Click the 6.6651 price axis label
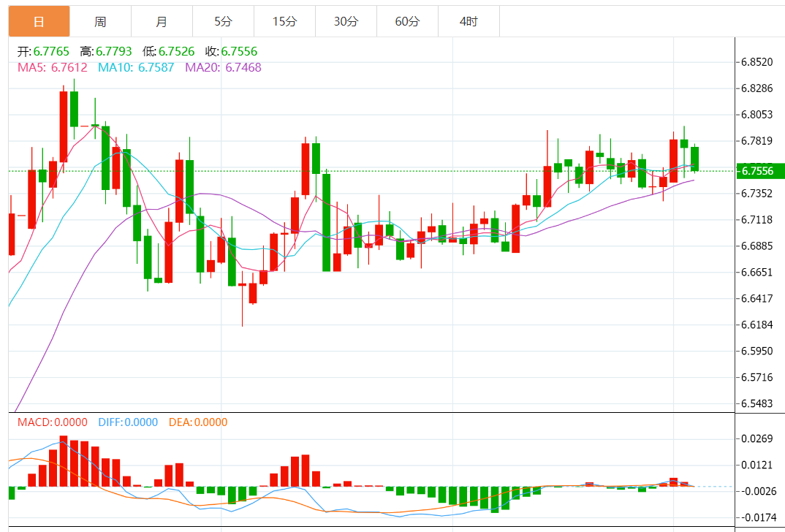This screenshot has height=532, width=785. (757, 273)
